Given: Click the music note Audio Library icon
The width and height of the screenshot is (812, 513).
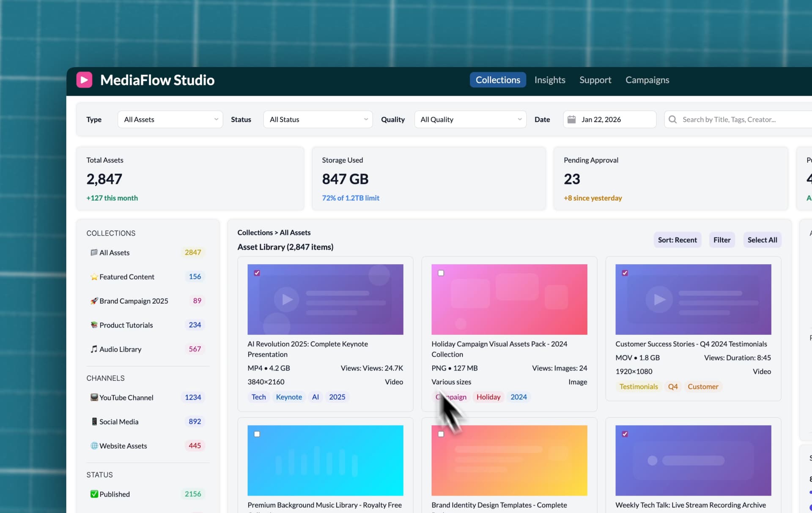Looking at the screenshot, I should (94, 349).
